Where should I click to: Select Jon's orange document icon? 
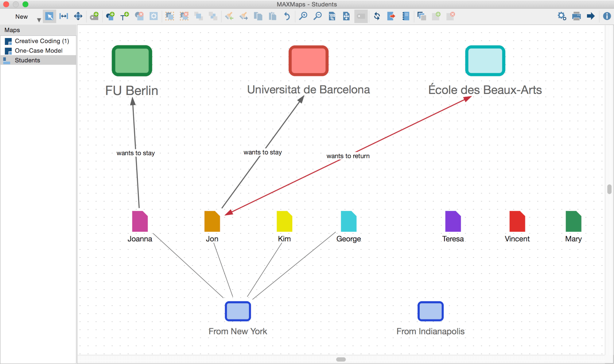212,221
